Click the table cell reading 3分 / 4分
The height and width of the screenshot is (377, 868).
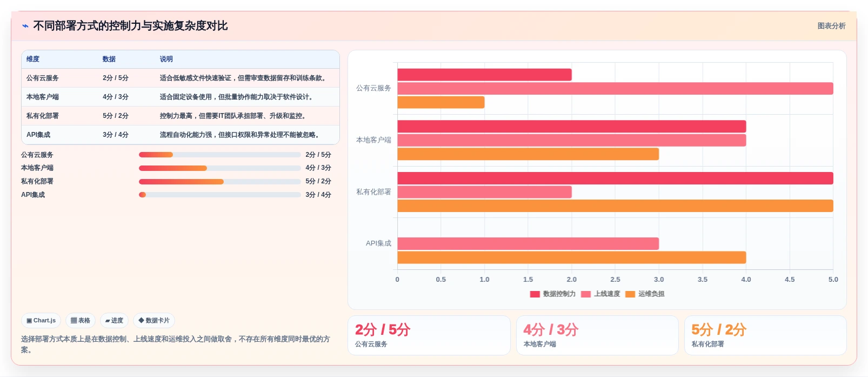pyautogui.click(x=116, y=135)
